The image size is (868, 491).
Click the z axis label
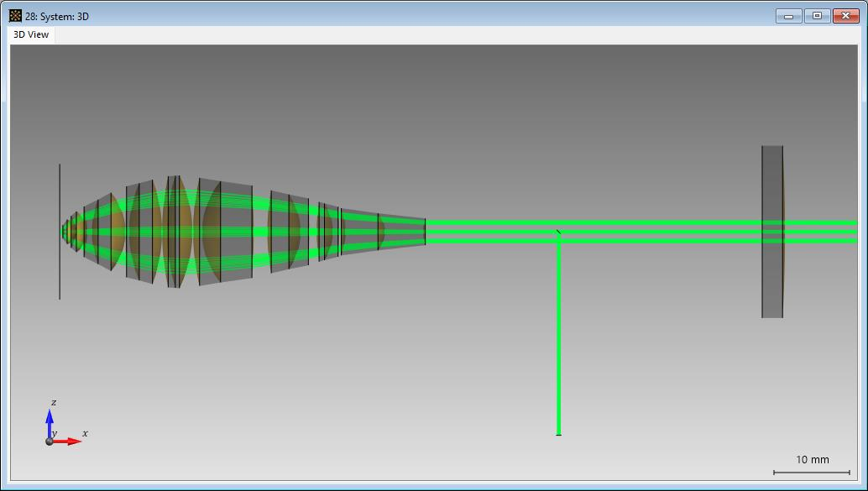click(54, 402)
